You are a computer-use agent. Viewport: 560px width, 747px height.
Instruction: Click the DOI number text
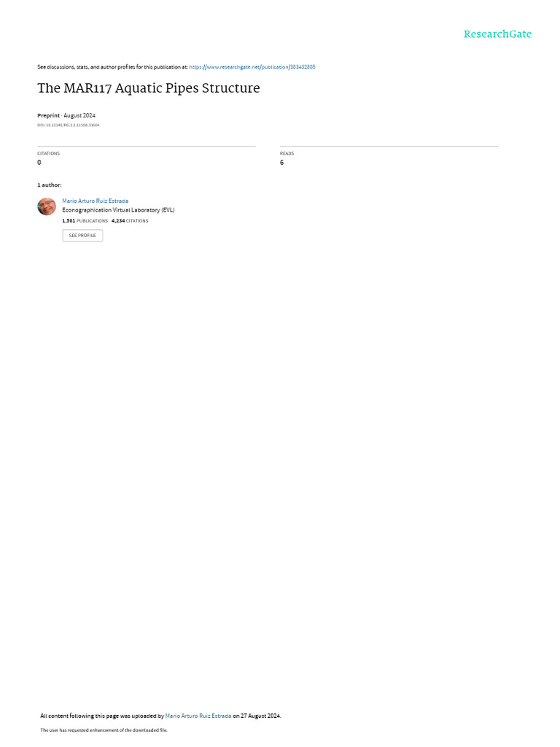(69, 125)
